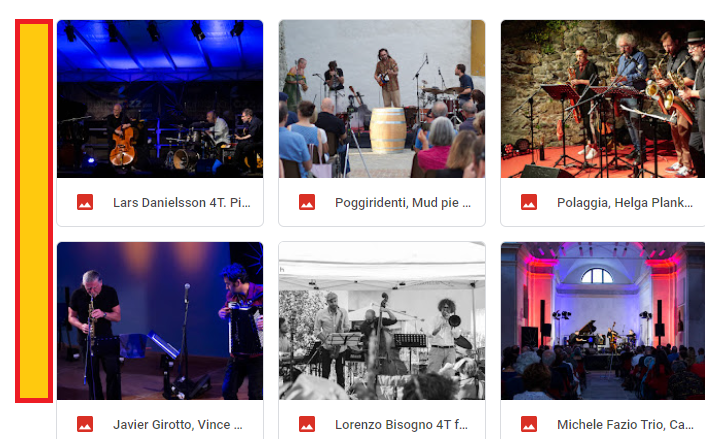Click the Poggiridenti file card footer area
The height and width of the screenshot is (439, 705).
382,202
